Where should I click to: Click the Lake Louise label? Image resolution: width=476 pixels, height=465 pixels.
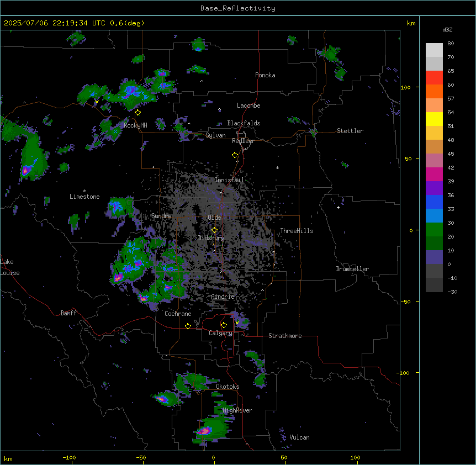pyautogui.click(x=10, y=267)
